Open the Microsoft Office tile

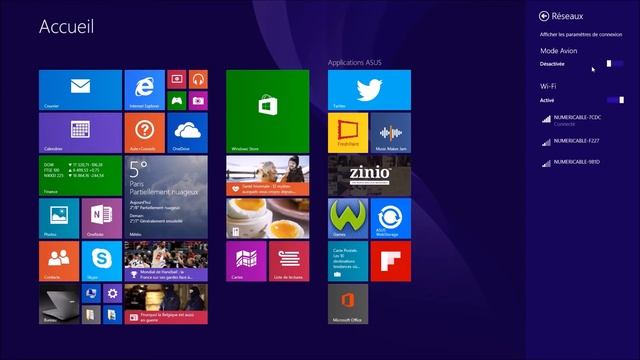[x=348, y=304]
